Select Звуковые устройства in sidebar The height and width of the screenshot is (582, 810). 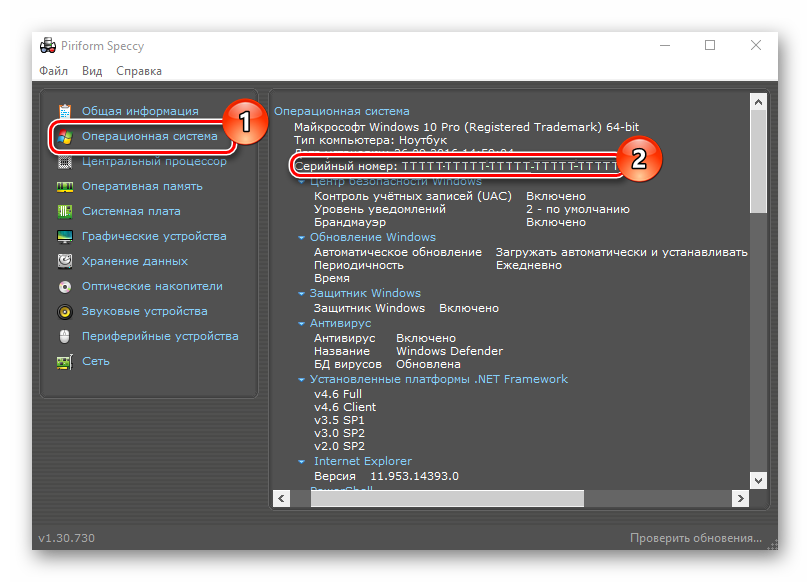(x=145, y=311)
